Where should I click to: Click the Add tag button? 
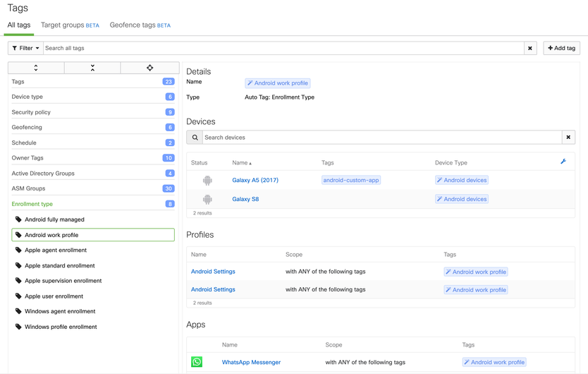(561, 48)
